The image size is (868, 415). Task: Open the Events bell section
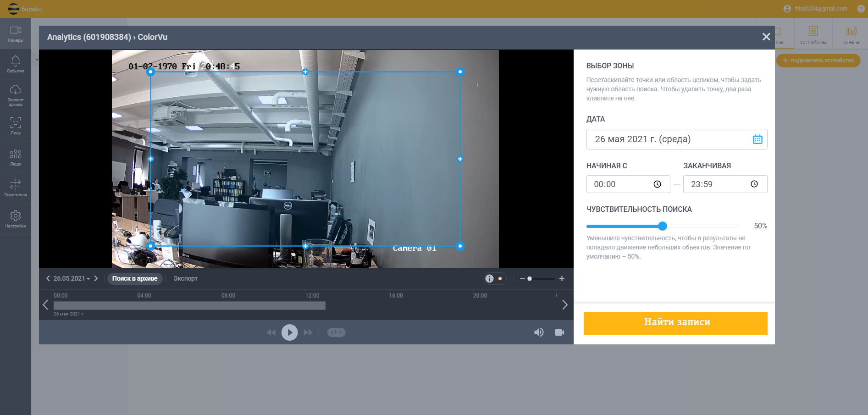pos(16,64)
